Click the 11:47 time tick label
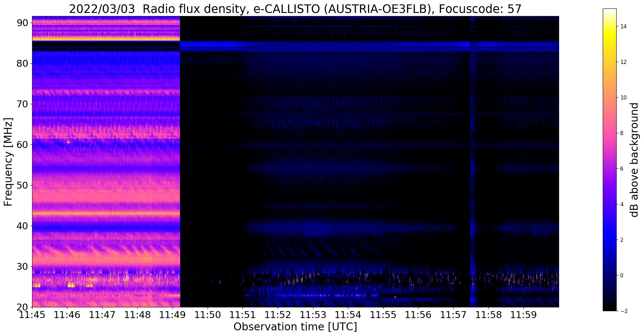The height and width of the screenshot is (336, 644). pos(102,315)
